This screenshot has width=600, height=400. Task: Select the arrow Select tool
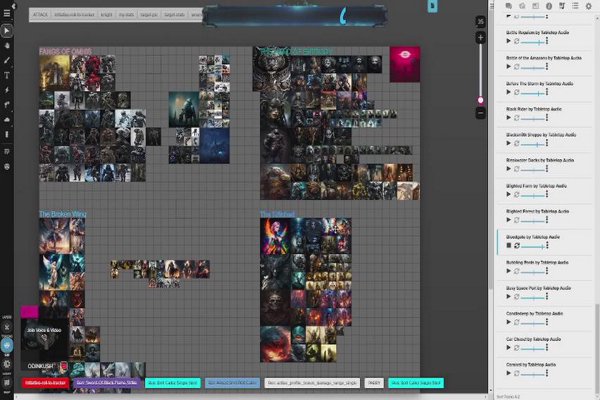coord(7,30)
